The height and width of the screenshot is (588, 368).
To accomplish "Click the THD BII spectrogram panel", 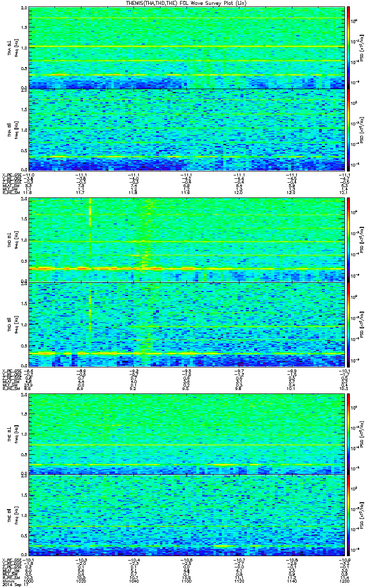I will click(186, 324).
